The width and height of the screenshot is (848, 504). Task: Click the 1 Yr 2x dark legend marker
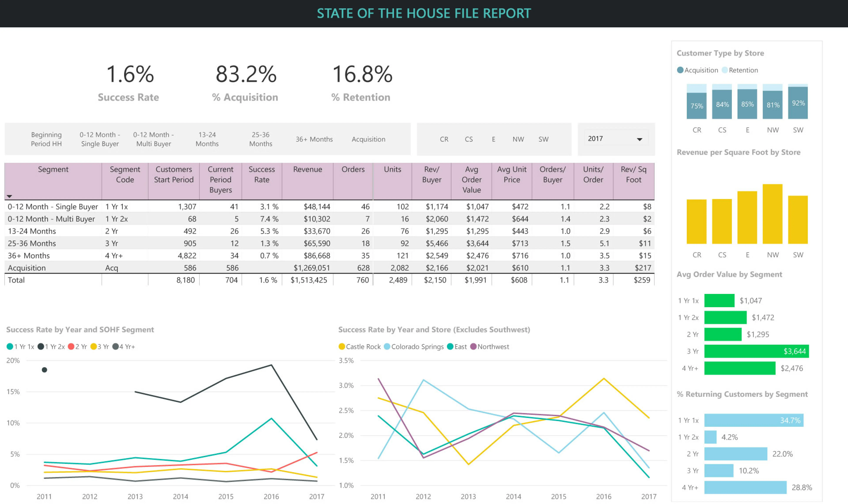coord(41,346)
